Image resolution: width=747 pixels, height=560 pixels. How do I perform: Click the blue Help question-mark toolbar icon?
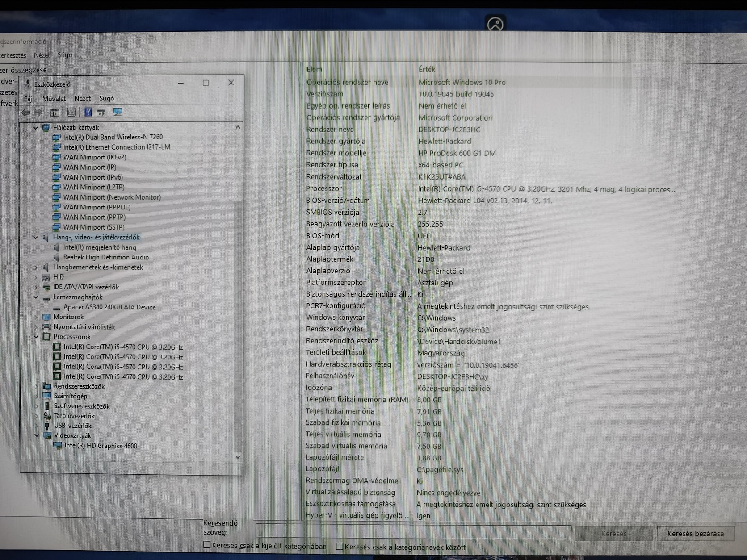point(88,112)
